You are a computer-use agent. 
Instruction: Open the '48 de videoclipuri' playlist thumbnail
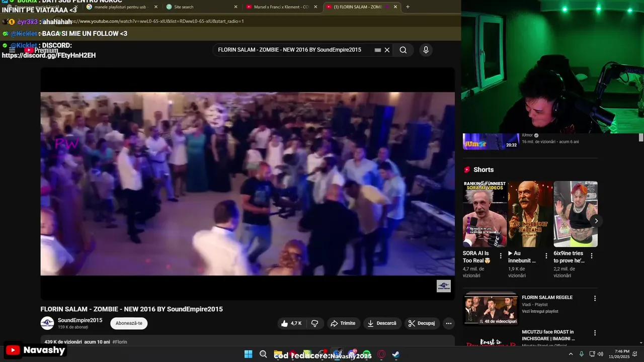(x=491, y=309)
